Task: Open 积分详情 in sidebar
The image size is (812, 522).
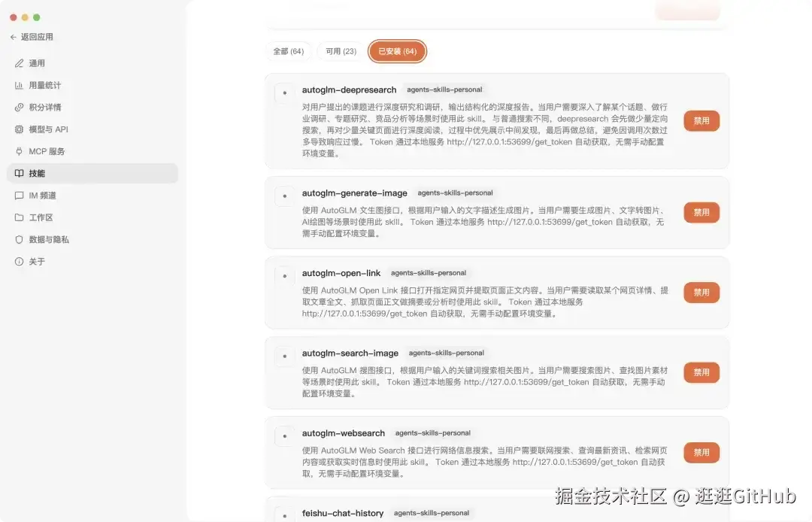Action: coord(92,108)
